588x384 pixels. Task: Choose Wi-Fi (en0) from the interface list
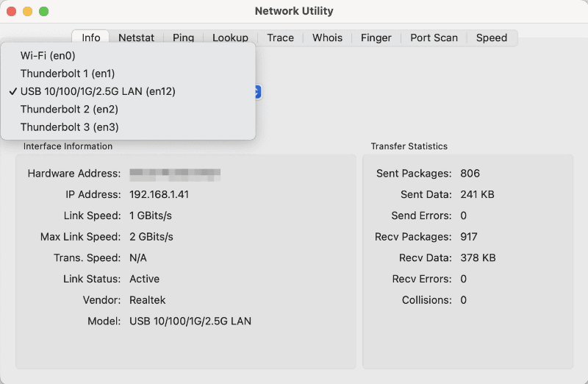tap(48, 56)
